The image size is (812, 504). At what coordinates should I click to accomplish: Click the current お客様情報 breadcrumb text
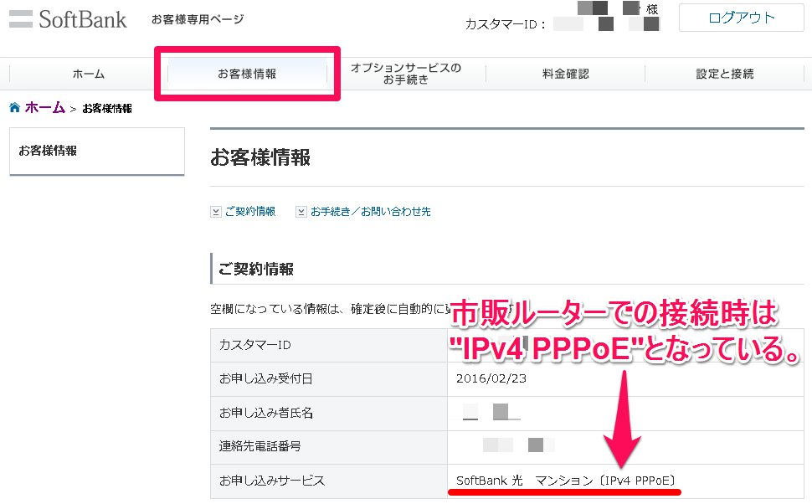pyautogui.click(x=107, y=108)
